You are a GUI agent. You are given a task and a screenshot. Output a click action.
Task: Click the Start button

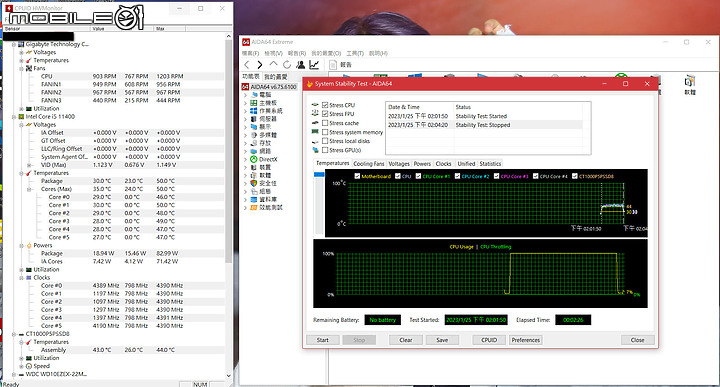(x=323, y=340)
